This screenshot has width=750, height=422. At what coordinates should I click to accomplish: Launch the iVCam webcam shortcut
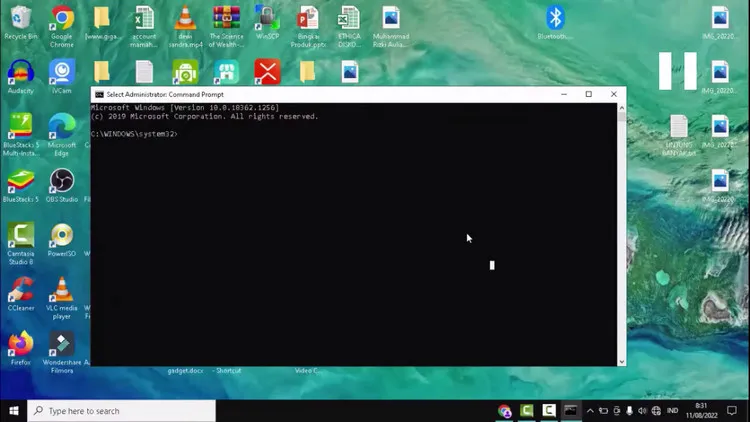click(62, 77)
